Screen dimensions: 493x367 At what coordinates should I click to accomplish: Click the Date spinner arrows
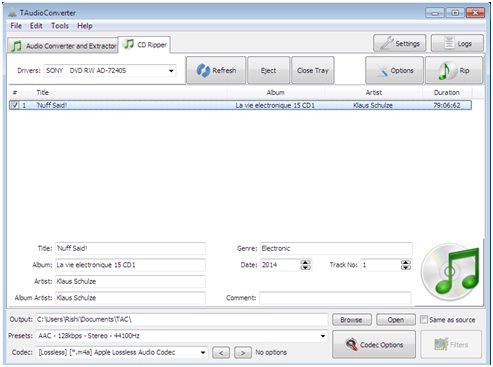305,265
